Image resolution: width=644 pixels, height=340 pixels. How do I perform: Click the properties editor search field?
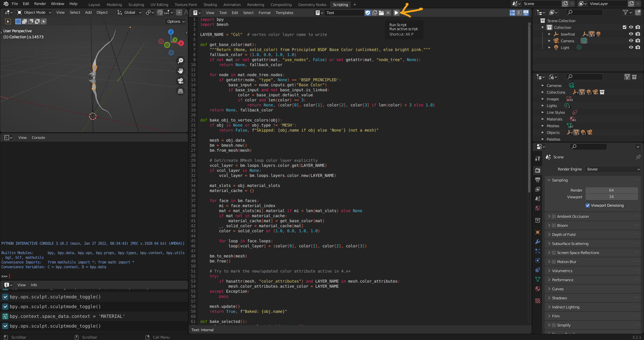coord(588,147)
